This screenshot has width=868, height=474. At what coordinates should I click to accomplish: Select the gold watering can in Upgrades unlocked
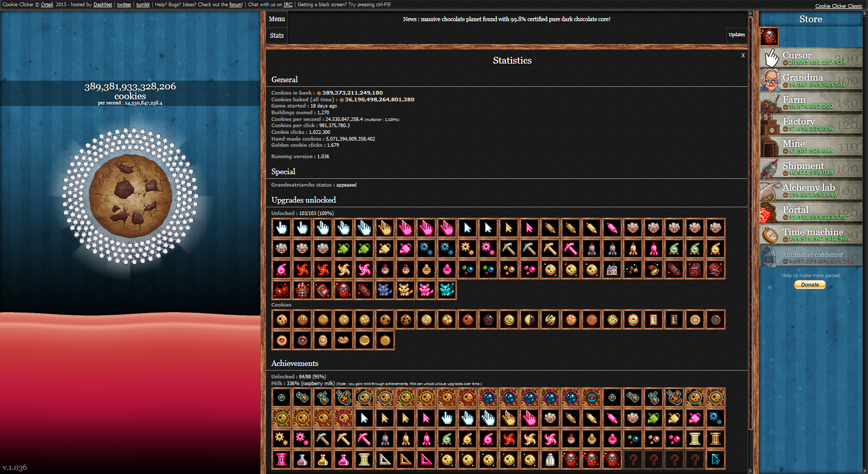[x=384, y=249]
